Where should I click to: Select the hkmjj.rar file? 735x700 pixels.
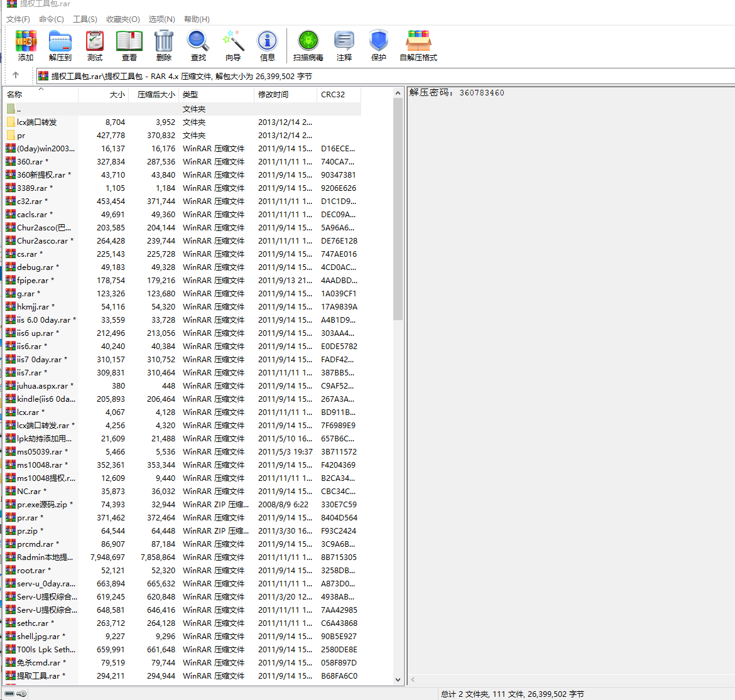click(x=183, y=307)
